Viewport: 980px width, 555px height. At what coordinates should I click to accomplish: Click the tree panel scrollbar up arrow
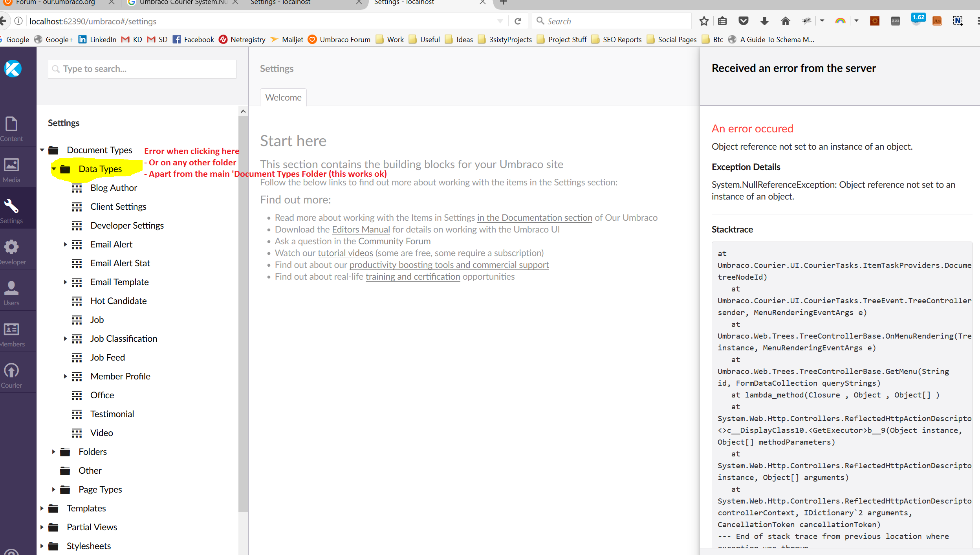243,112
